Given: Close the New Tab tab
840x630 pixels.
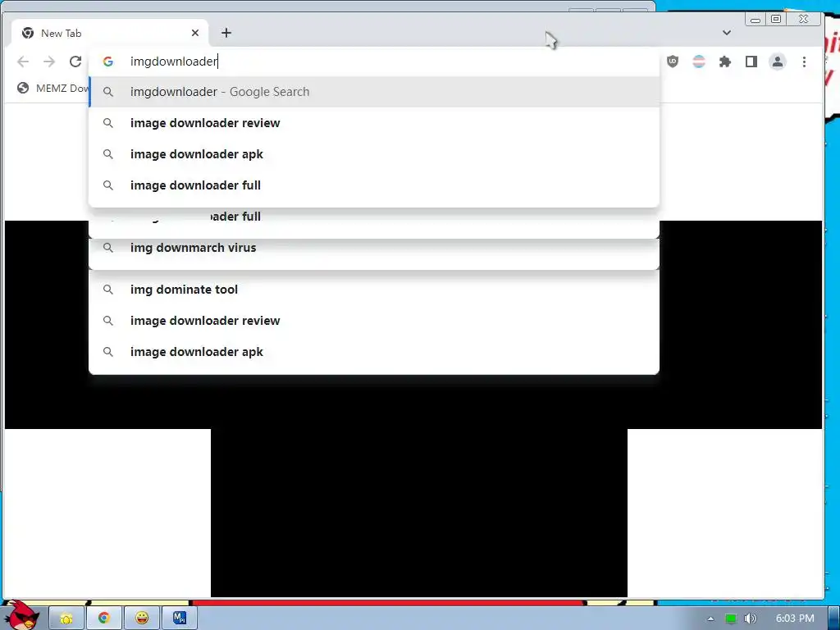Looking at the screenshot, I should coord(195,33).
